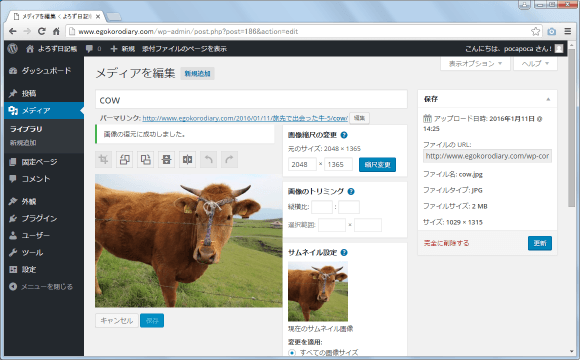Open help for 画像縮尺の変更
The width and height of the screenshot is (580, 360).
click(344, 135)
